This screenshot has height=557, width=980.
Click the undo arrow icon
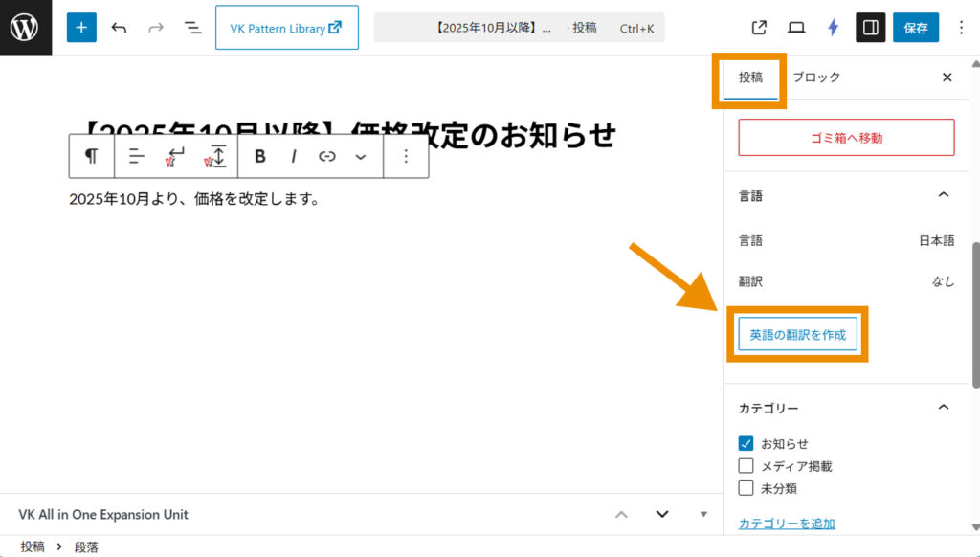point(119,28)
